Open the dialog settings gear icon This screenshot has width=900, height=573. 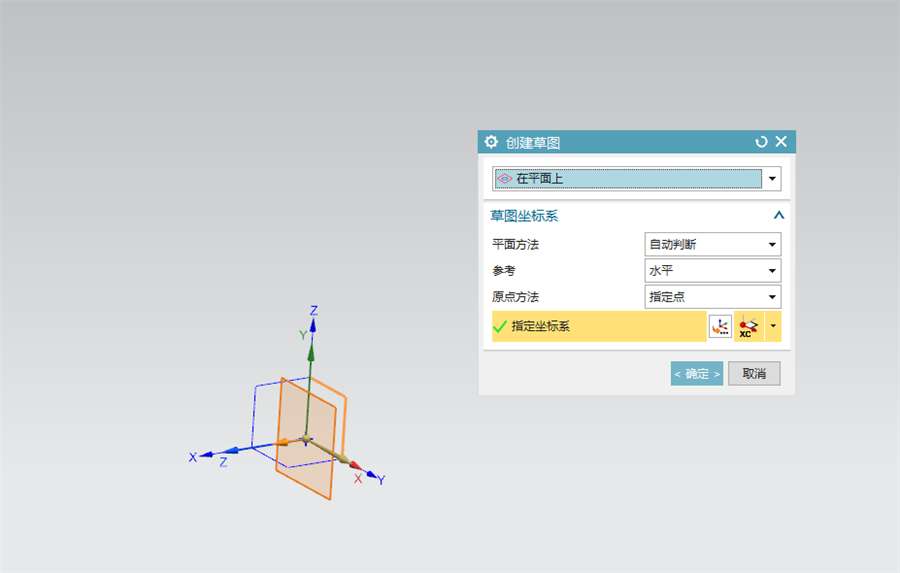click(491, 142)
